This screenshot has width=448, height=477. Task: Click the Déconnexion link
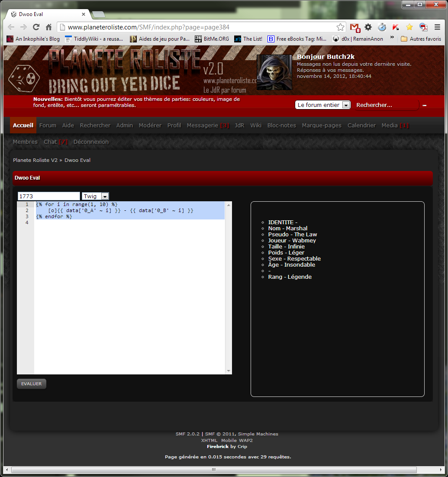tap(91, 142)
